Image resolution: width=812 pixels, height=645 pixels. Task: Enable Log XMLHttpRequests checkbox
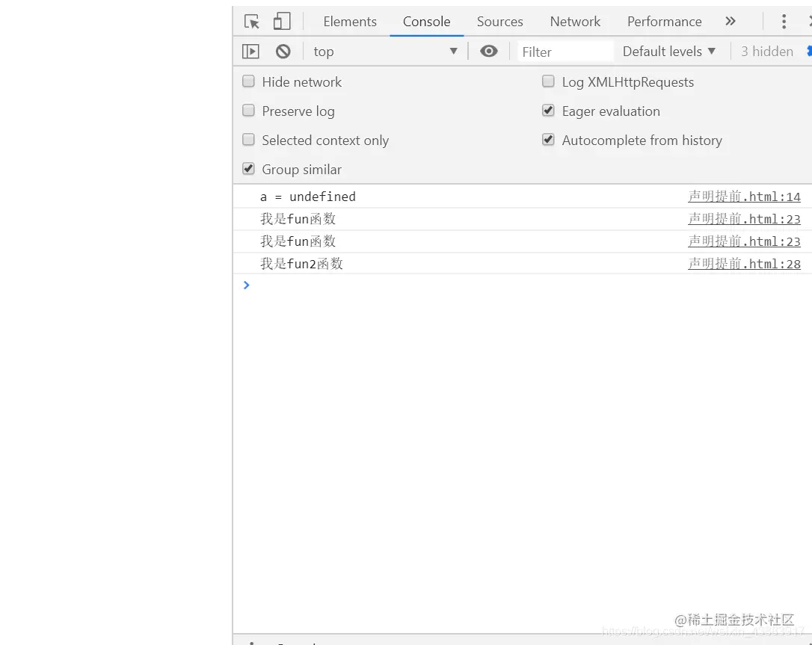pyautogui.click(x=548, y=81)
